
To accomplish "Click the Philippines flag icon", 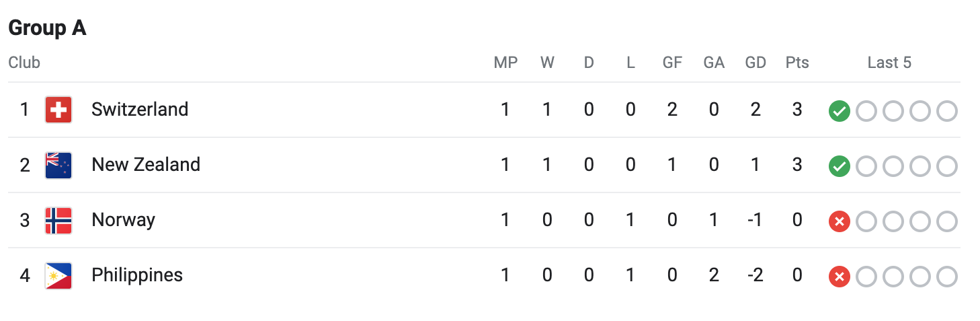I will point(58,275).
